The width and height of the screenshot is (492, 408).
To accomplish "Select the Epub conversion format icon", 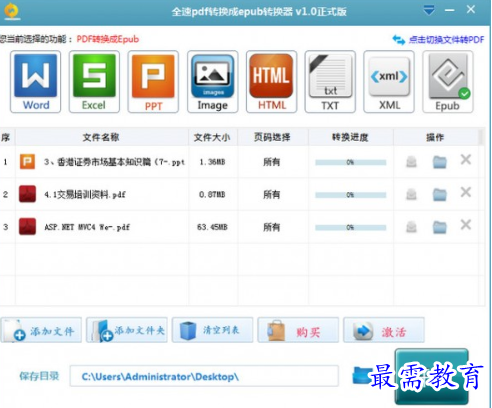I will (448, 82).
